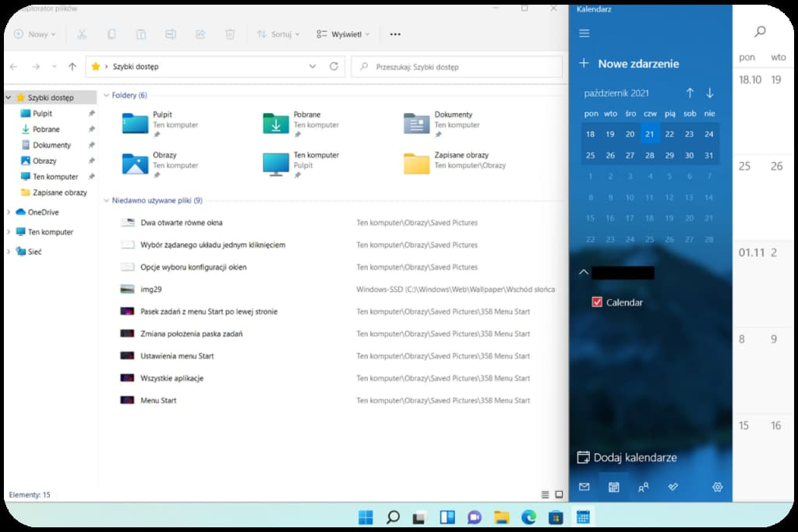This screenshot has width=798, height=532.
Task: Click Dodaj kalendarze button
Action: tap(627, 458)
